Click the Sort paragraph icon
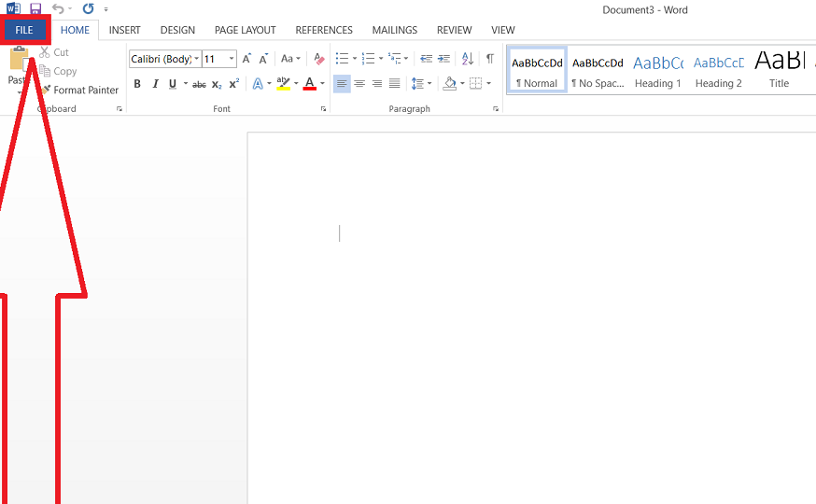816x504 pixels. pos(468,59)
